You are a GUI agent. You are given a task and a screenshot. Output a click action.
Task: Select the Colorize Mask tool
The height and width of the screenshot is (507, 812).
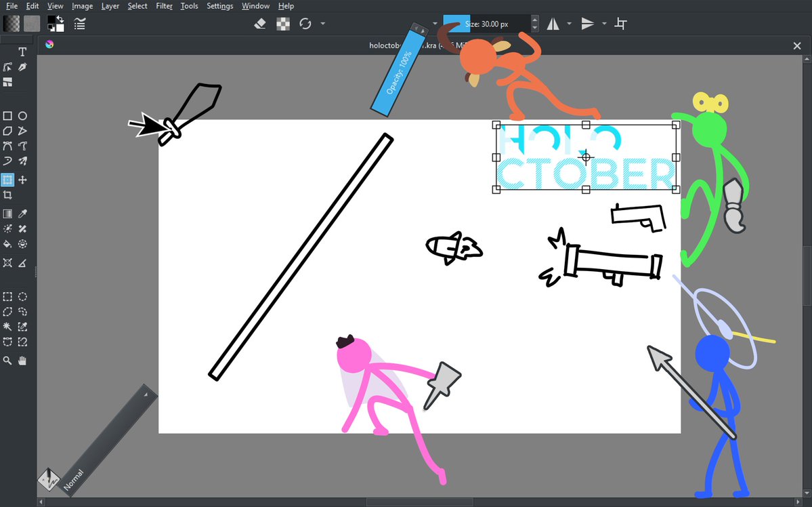(x=7, y=228)
